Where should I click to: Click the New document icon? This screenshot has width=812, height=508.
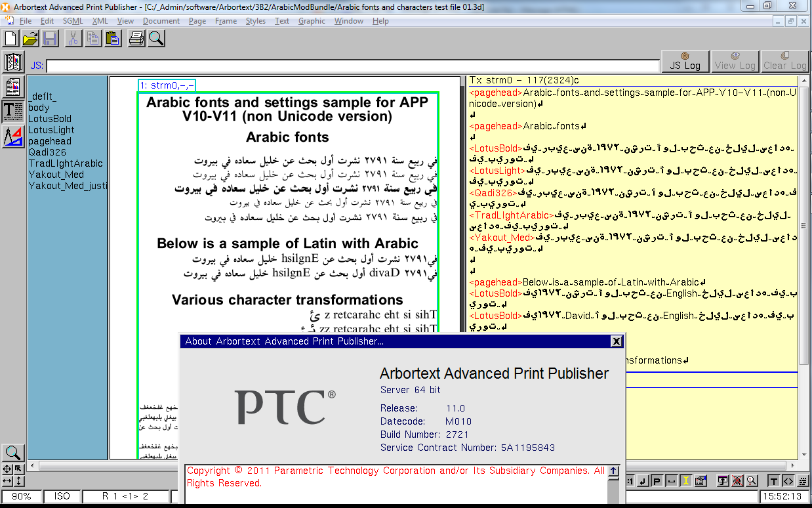click(11, 39)
